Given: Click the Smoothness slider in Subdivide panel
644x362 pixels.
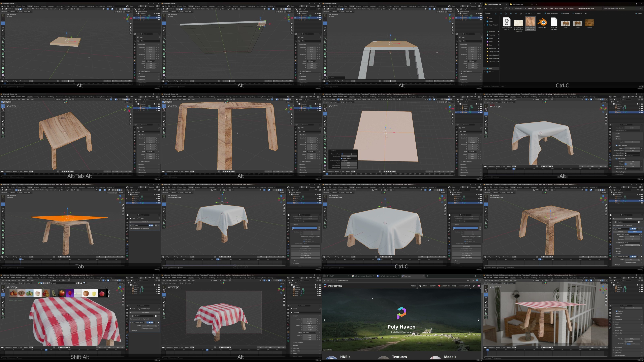Looking at the screenshot, I should click(x=349, y=156).
